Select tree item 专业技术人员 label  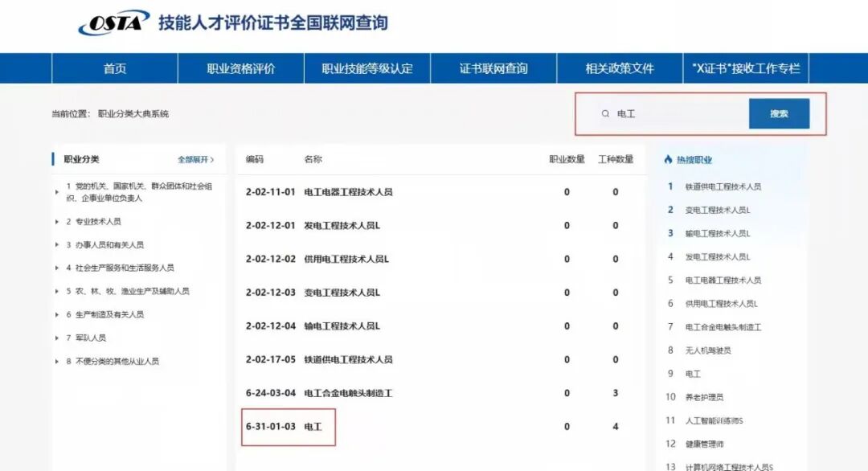point(98,221)
